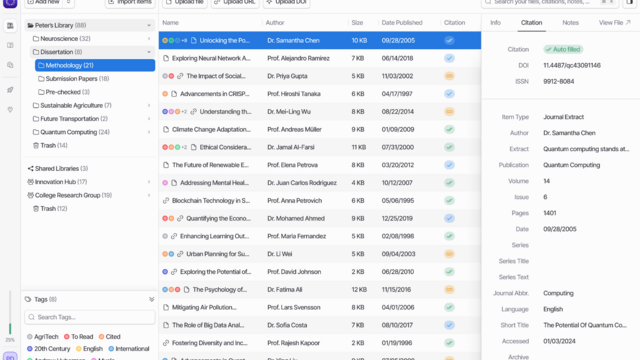Sort by the Name column header
This screenshot has height=360, width=640.
171,23
